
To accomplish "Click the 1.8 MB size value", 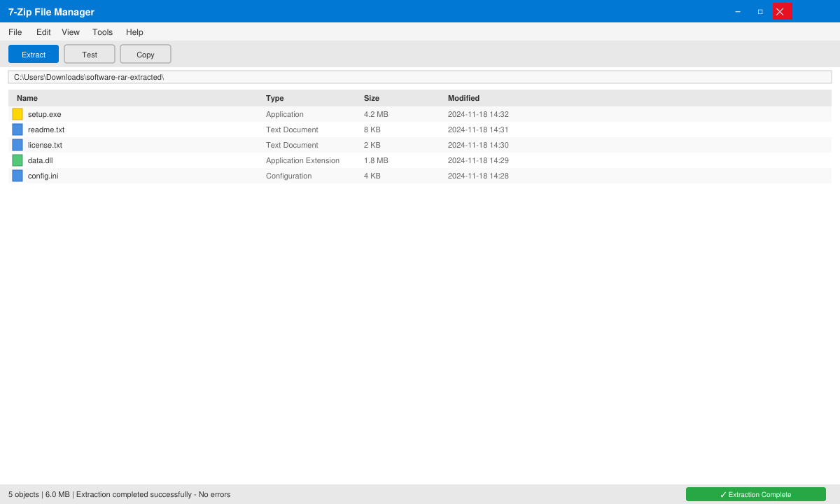I will [x=376, y=160].
